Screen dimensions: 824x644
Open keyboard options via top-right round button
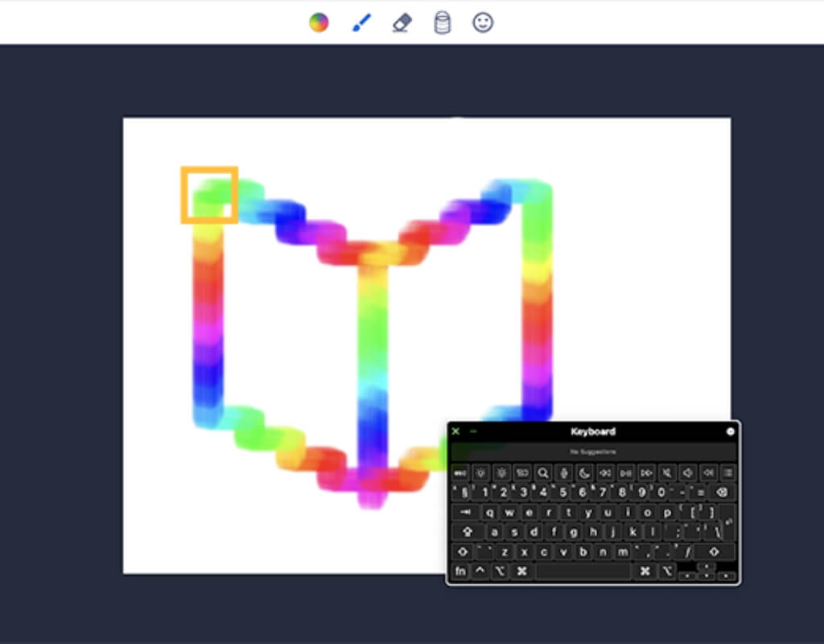tap(731, 431)
